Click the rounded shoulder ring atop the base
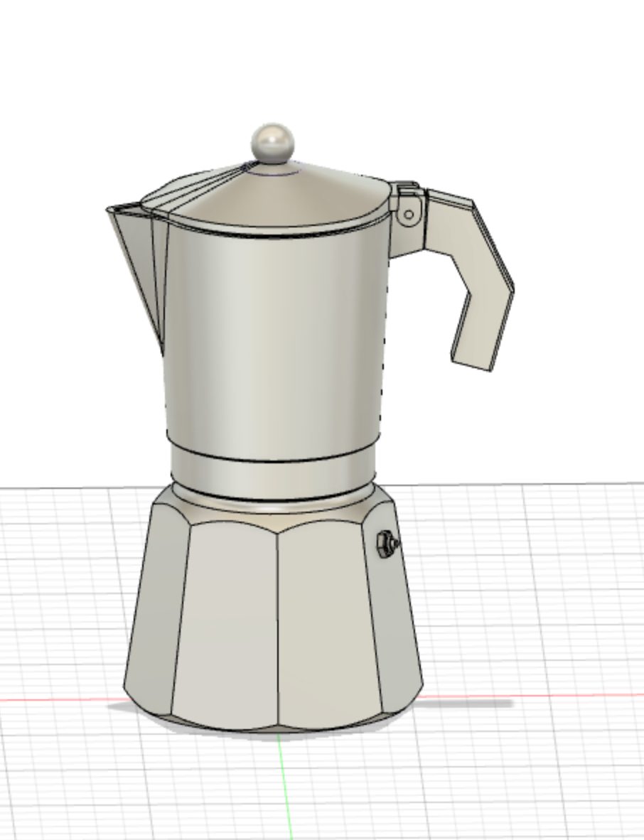Viewport: 644px width, 840px height. (x=273, y=506)
